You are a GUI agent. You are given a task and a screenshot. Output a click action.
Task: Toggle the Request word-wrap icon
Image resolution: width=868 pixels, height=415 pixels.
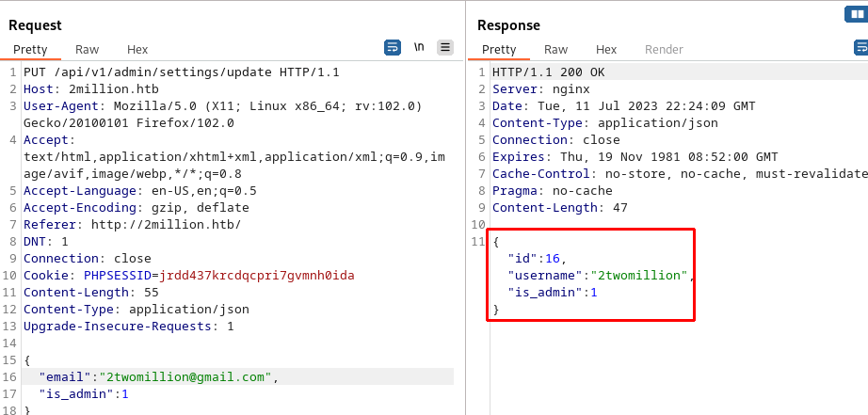[x=393, y=48]
